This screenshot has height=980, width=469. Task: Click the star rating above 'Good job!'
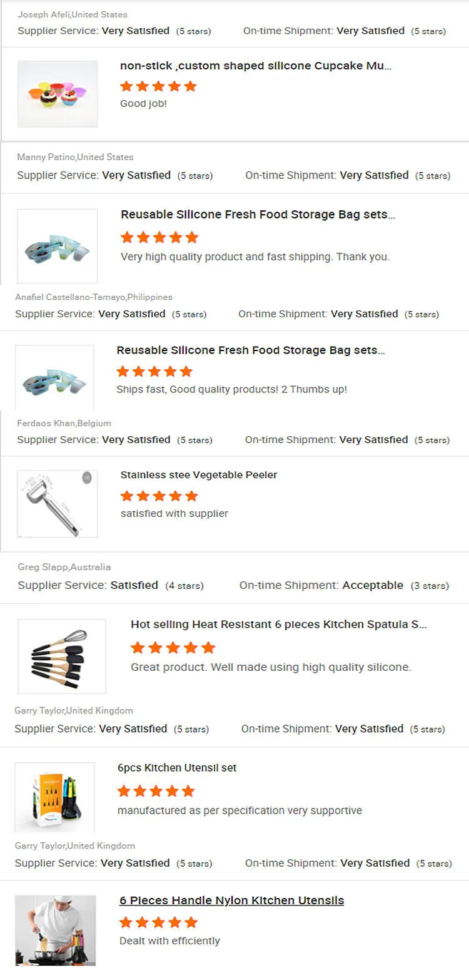[158, 86]
